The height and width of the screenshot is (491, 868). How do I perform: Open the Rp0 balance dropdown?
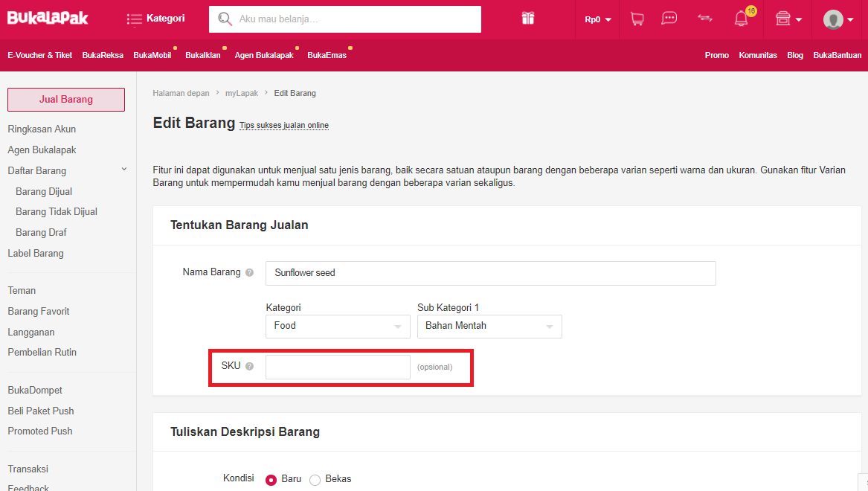pyautogui.click(x=598, y=19)
